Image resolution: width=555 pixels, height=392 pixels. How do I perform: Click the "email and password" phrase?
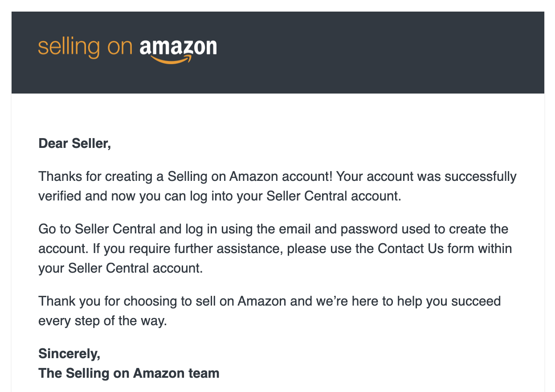pos(330,229)
